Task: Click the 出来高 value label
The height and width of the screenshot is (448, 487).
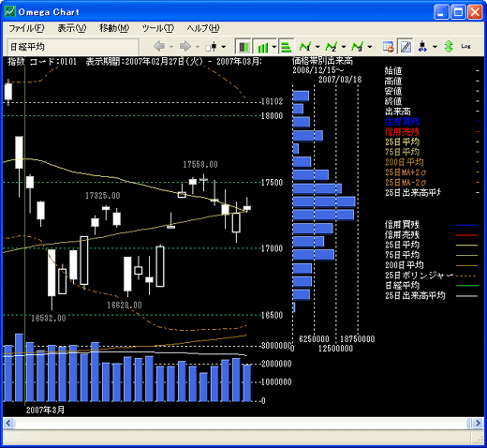Action: tap(398, 112)
